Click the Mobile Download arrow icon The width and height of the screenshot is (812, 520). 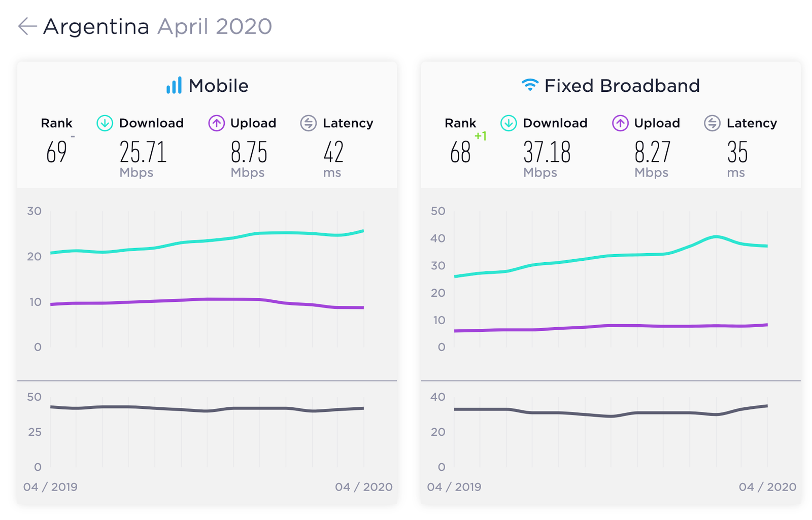coord(105,123)
